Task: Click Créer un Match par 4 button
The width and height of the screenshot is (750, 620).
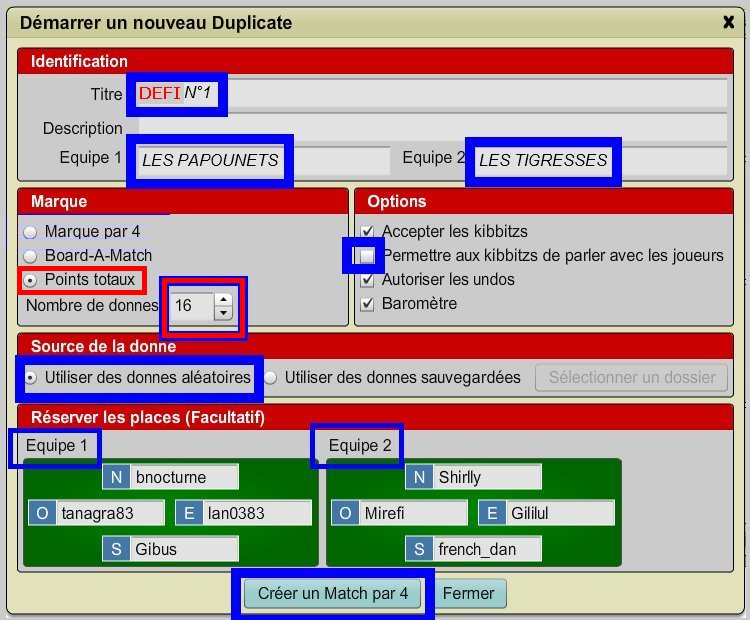Action: coord(333,593)
